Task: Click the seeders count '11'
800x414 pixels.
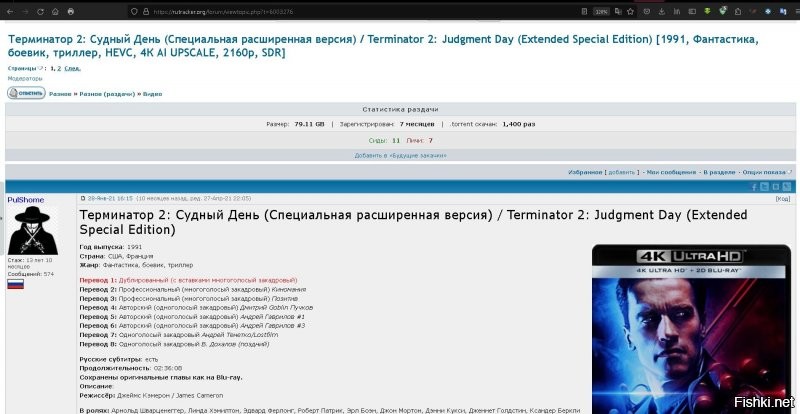Action: tap(396, 140)
